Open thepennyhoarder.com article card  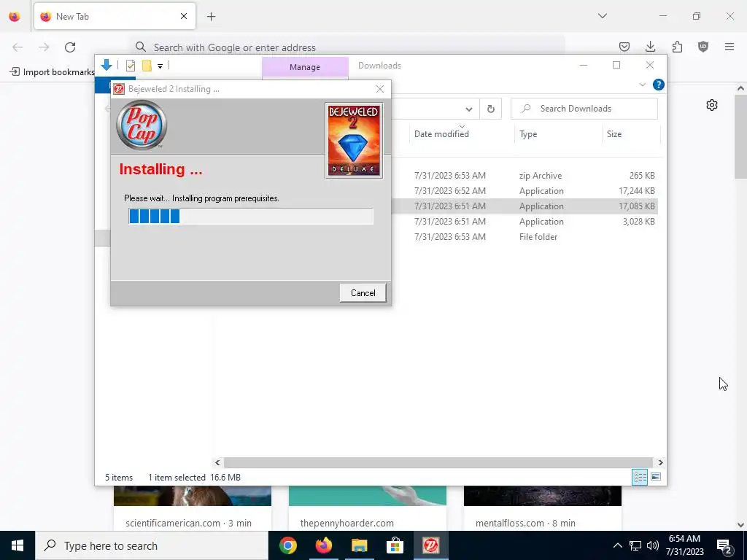pos(368,508)
